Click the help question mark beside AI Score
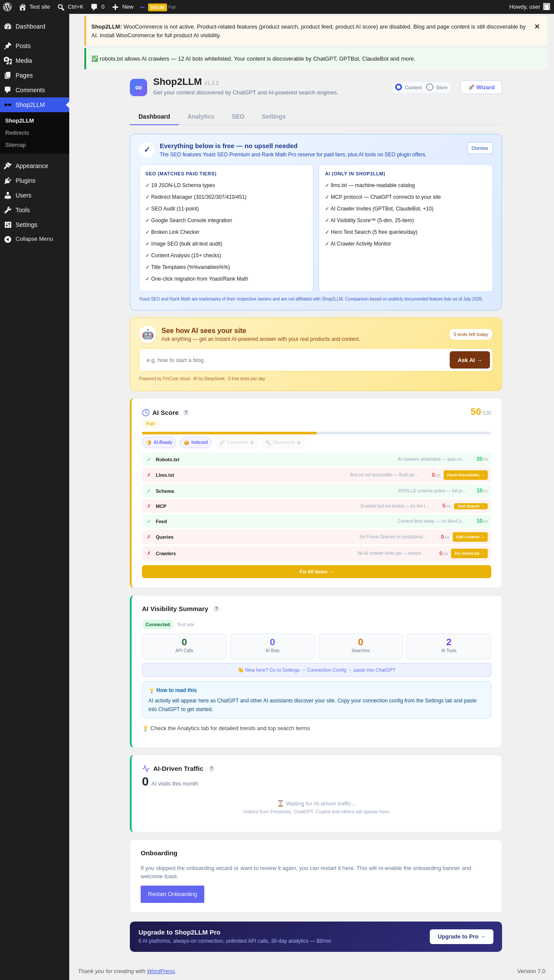The width and height of the screenshot is (554, 980). coord(186,413)
